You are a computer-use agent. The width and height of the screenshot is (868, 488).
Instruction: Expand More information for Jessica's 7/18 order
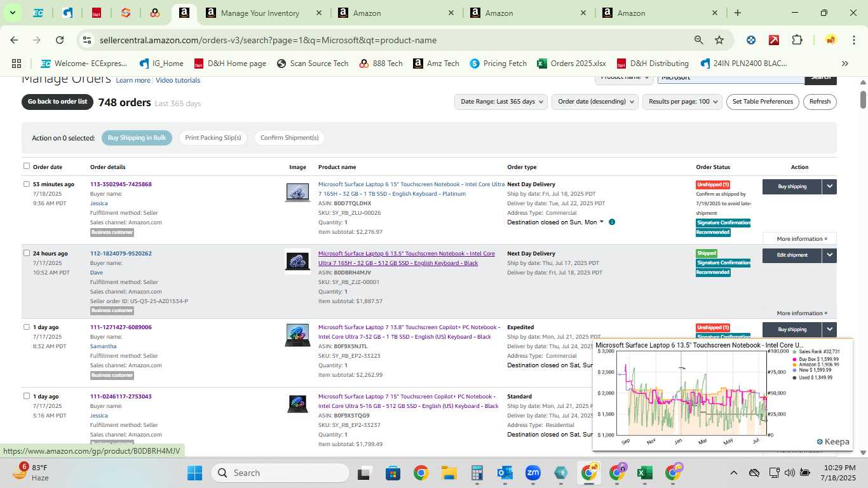point(802,239)
